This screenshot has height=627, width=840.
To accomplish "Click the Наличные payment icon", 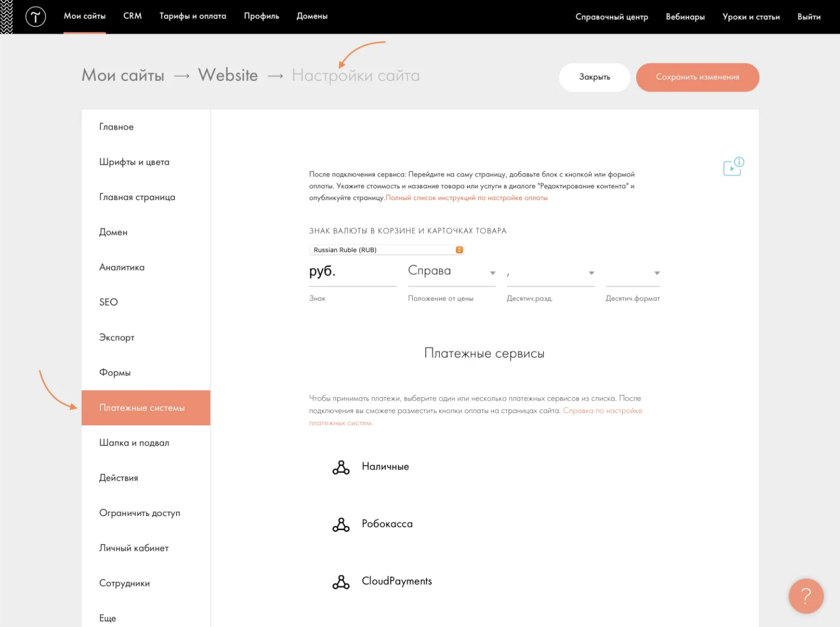I will click(x=340, y=467).
